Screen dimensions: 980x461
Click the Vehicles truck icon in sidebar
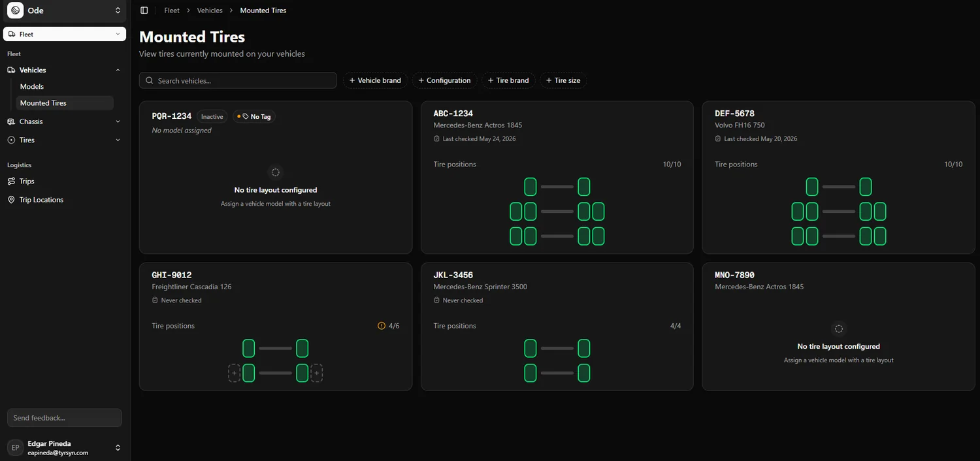[11, 70]
